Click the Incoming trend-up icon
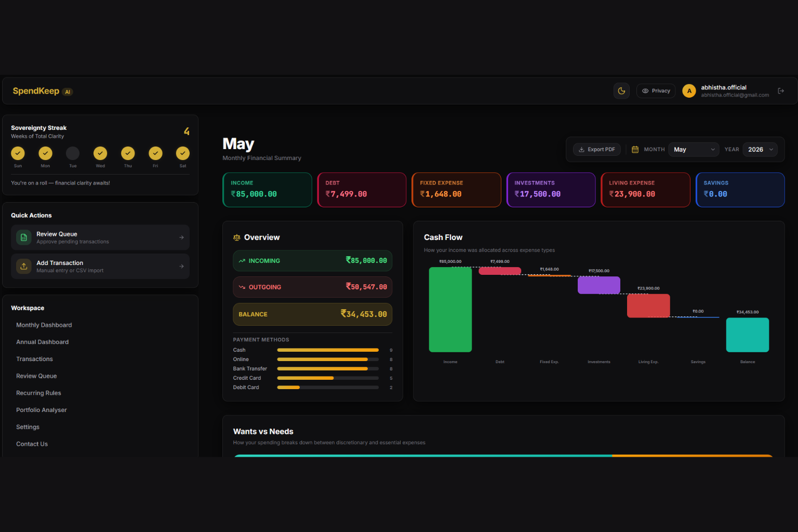 (242, 261)
